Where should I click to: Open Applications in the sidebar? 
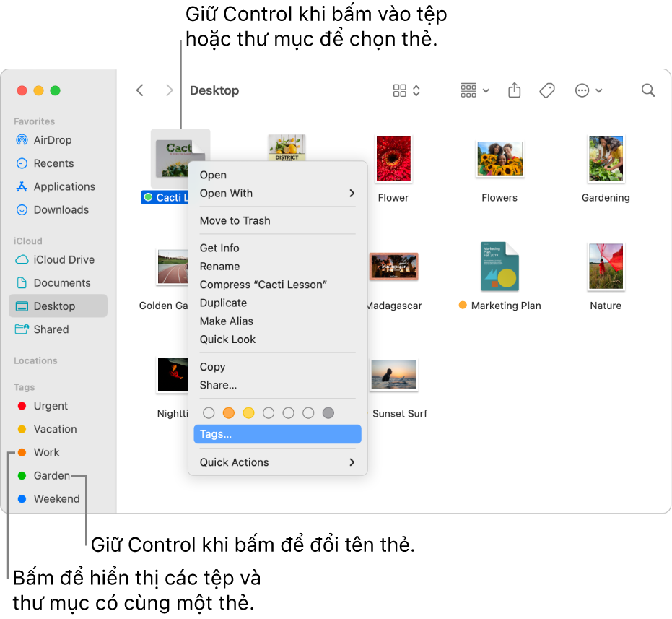58,186
